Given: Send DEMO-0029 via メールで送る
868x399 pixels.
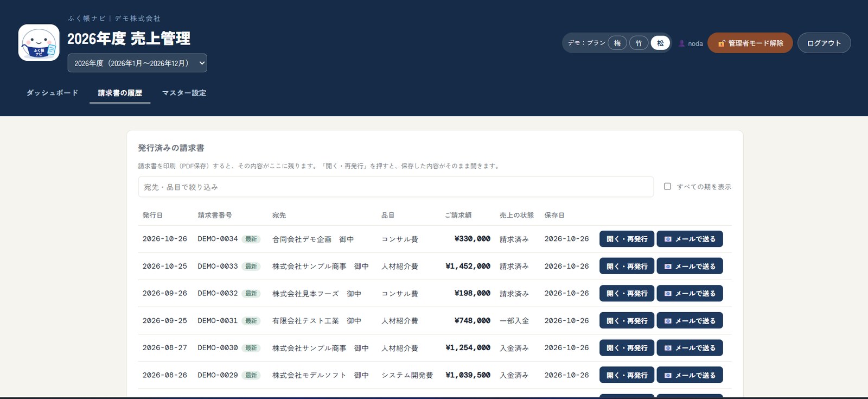Looking at the screenshot, I should 690,375.
